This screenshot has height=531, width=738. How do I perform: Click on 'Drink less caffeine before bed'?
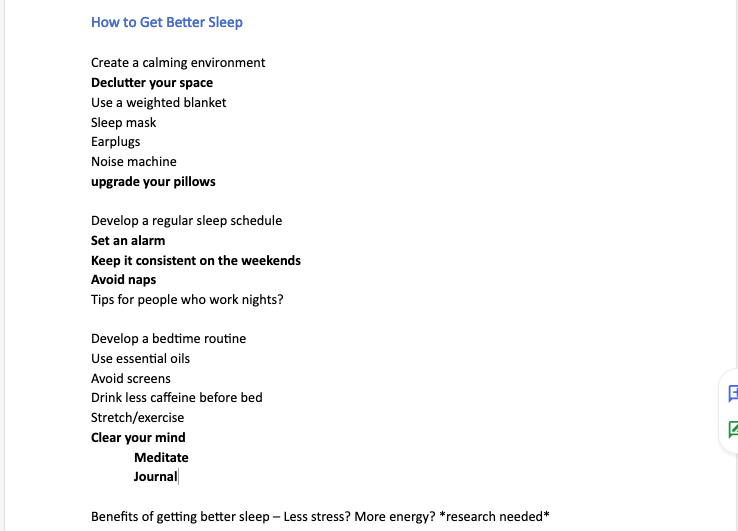pos(176,398)
